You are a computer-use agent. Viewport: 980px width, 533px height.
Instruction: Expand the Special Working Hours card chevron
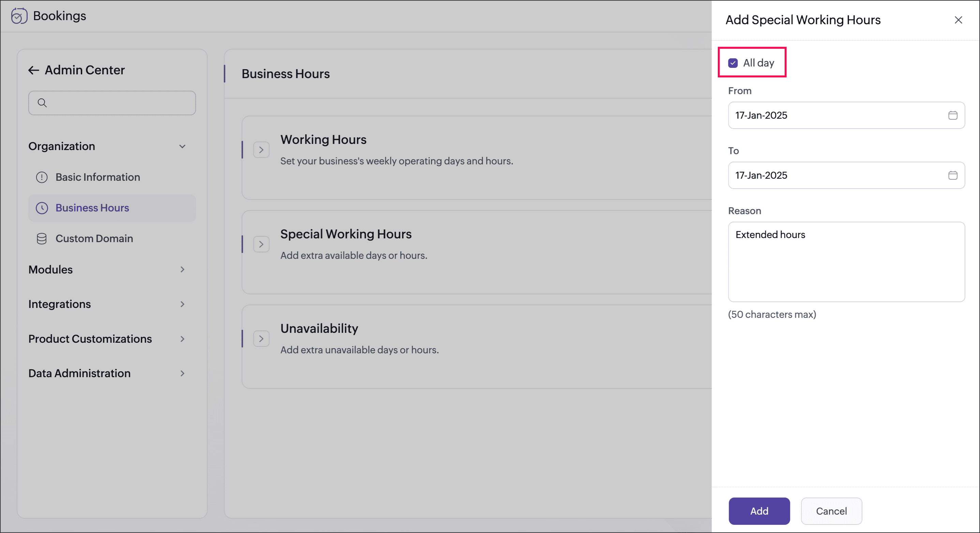pos(261,244)
